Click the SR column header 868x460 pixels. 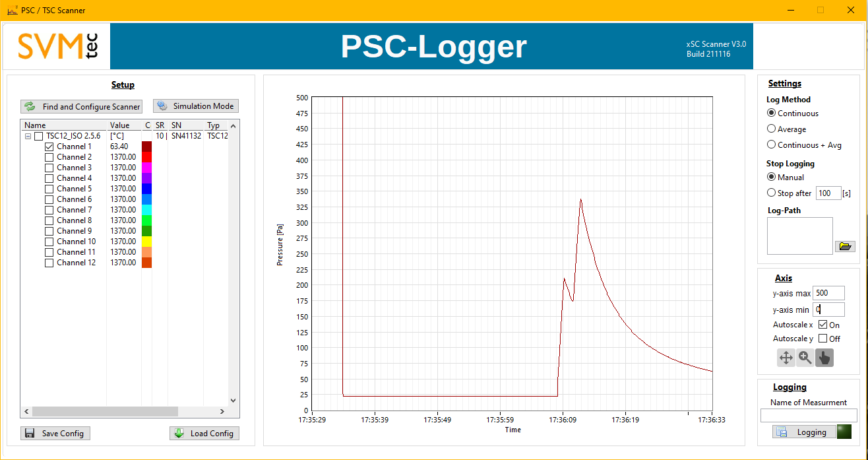160,125
